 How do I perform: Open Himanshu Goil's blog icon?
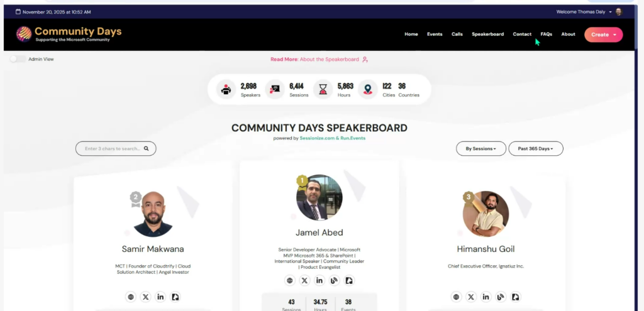coord(501,297)
